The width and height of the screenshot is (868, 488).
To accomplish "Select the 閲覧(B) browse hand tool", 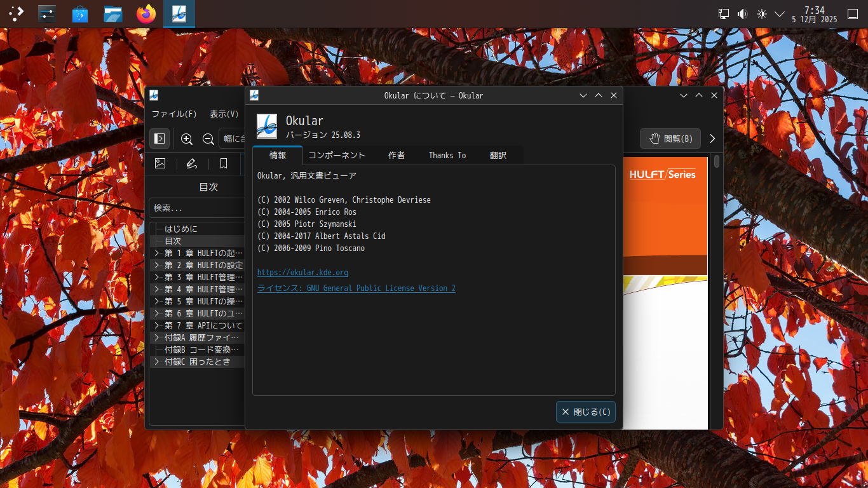I will [x=670, y=139].
